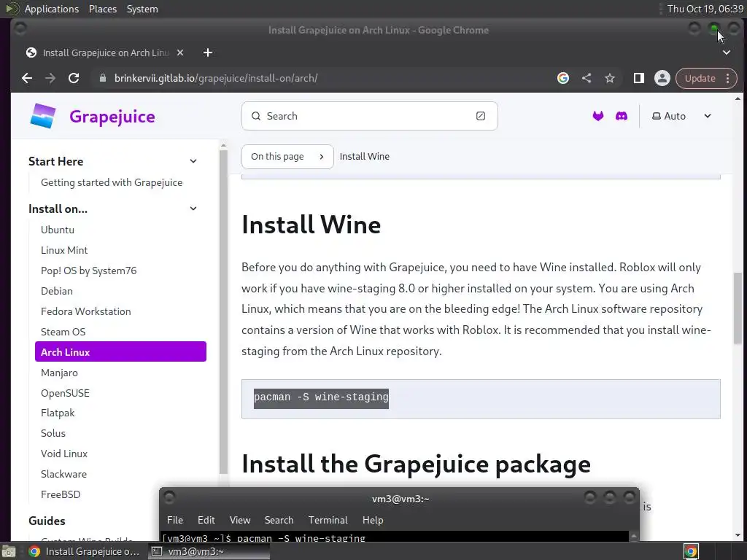Open the Manjaro install guide
Screen dimensions: 747x560
(59, 373)
